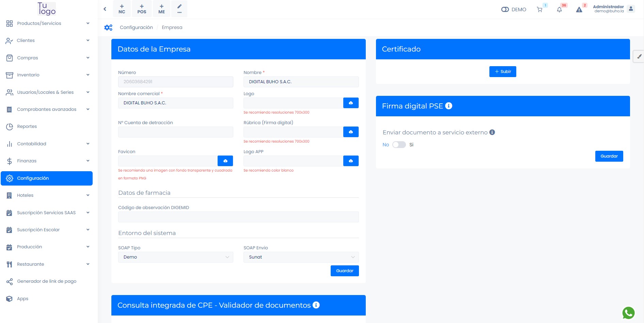Click the Nº Cuenta de detracción field

point(175,132)
